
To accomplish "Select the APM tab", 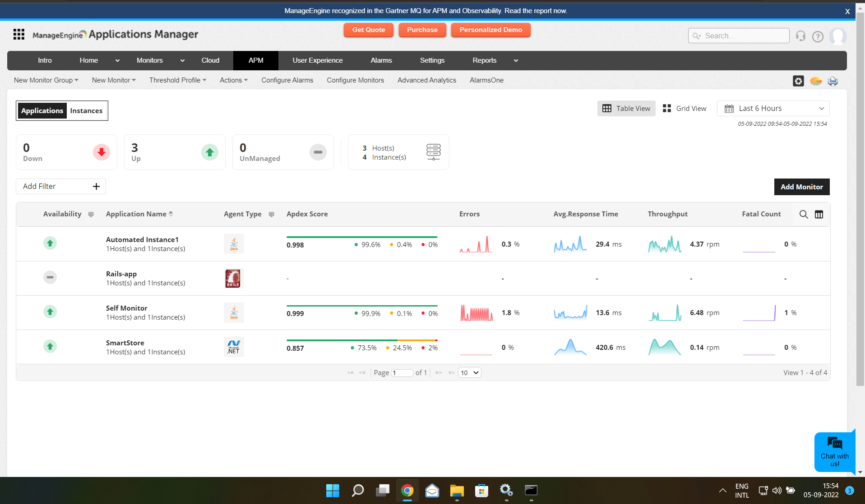I will (x=256, y=60).
